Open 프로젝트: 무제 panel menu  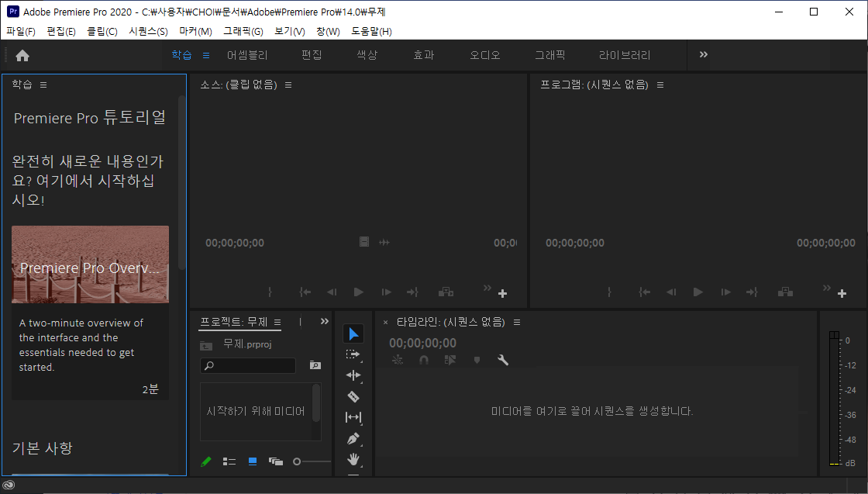pyautogui.click(x=277, y=323)
